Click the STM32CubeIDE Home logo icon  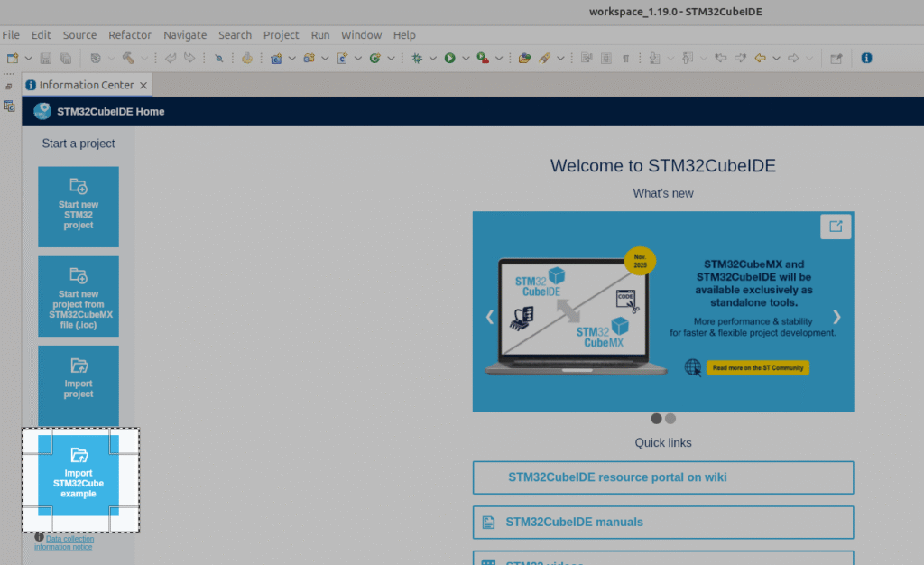(42, 111)
